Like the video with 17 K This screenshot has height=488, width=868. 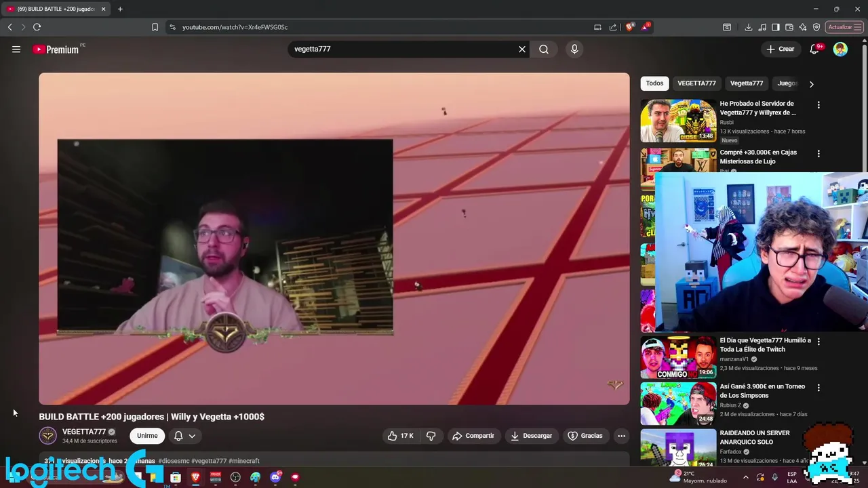coord(400,436)
